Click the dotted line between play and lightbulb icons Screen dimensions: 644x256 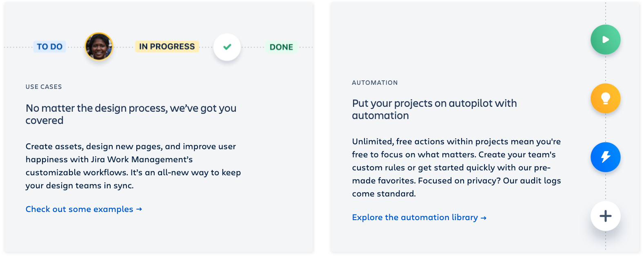click(606, 69)
